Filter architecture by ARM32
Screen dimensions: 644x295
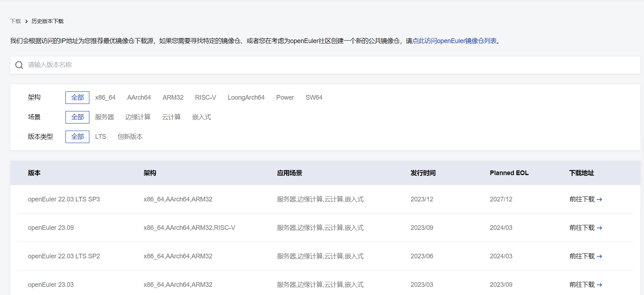(x=173, y=98)
